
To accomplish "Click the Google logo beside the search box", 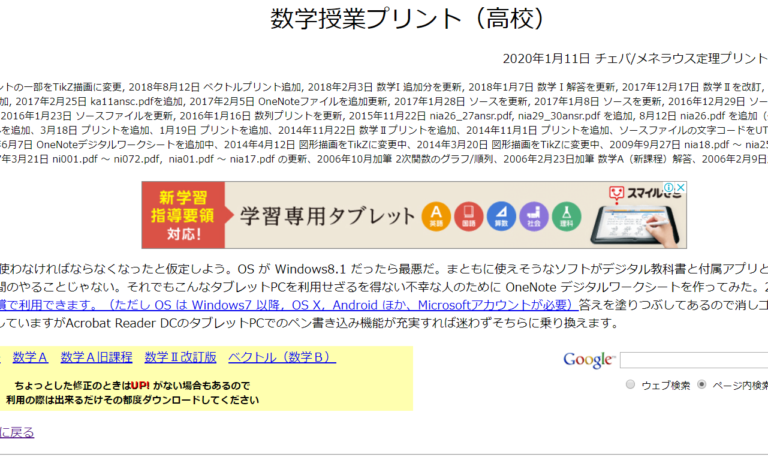I will [589, 360].
